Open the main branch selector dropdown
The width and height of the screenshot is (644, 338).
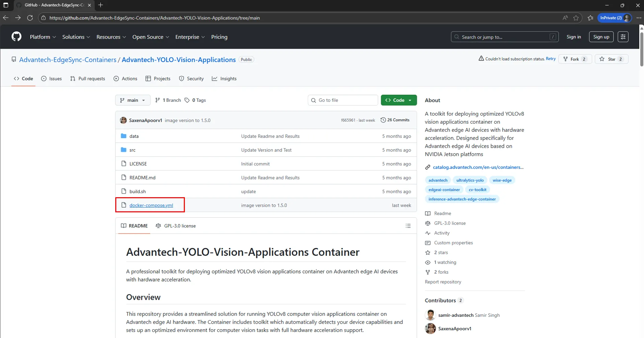point(132,100)
